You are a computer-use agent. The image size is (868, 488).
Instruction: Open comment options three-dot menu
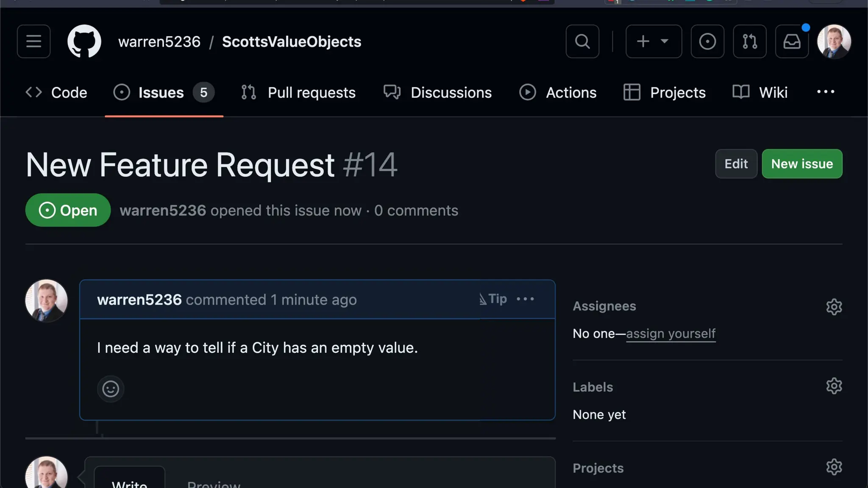pos(525,299)
